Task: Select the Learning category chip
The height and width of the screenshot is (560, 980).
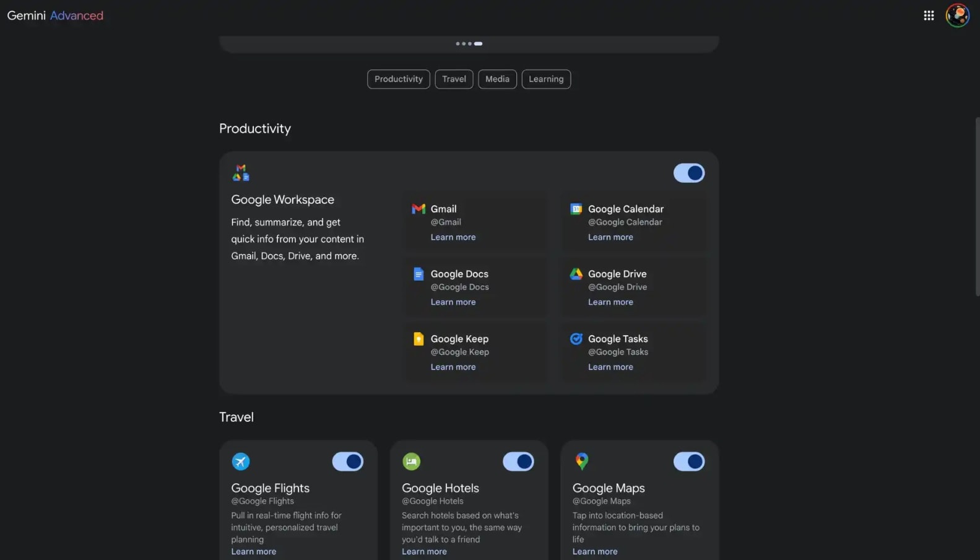Action: point(546,79)
